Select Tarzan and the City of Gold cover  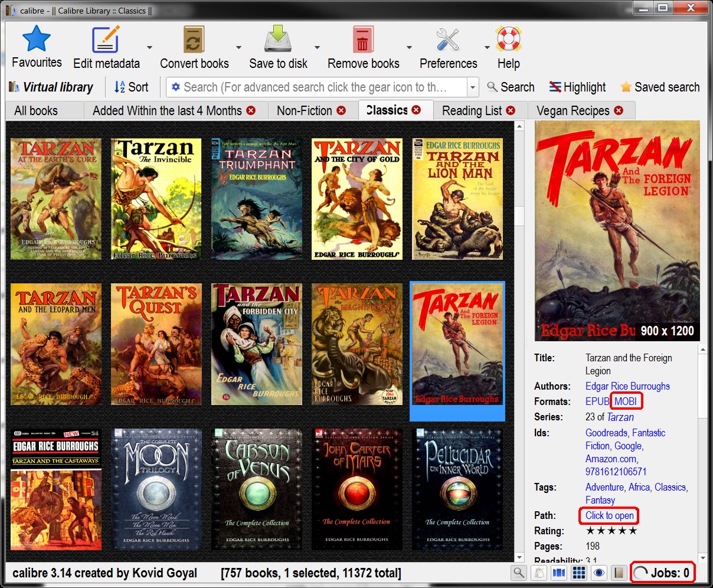point(357,199)
